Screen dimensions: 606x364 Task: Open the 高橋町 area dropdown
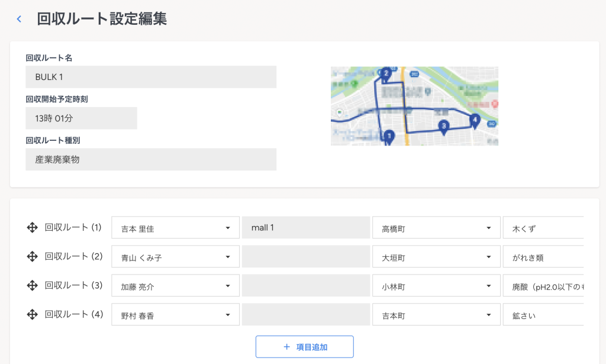[x=436, y=228]
